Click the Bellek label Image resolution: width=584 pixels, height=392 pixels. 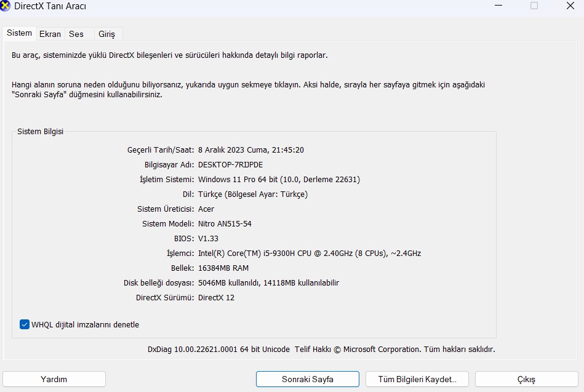183,268
